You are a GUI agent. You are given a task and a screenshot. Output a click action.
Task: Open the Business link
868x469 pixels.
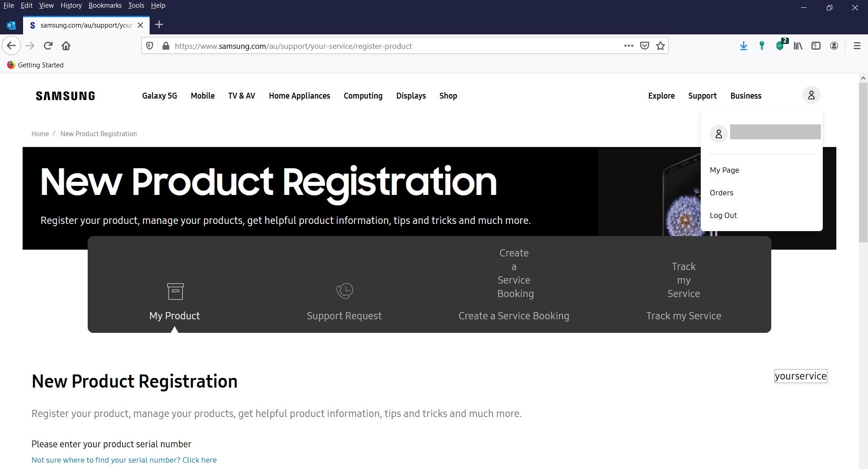[x=746, y=96]
